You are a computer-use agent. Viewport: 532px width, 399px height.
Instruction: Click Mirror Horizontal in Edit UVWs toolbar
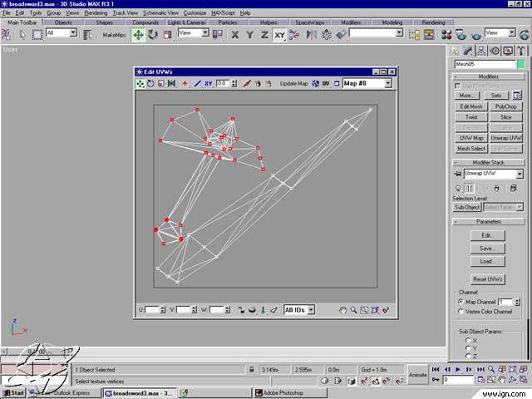(x=172, y=83)
